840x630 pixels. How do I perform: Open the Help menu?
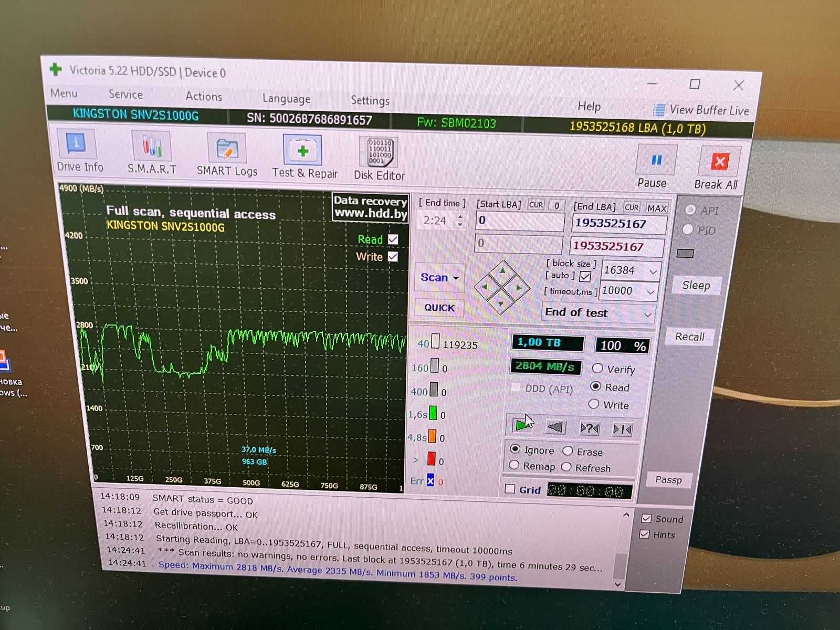[x=589, y=106]
